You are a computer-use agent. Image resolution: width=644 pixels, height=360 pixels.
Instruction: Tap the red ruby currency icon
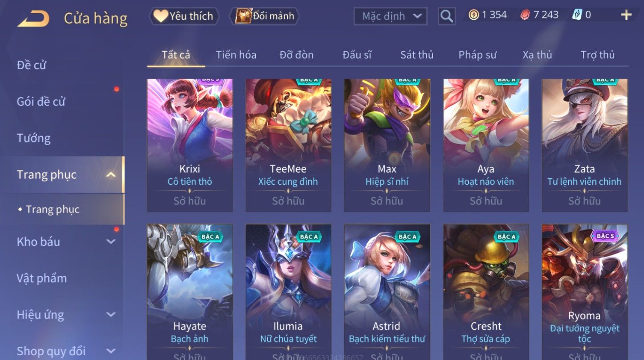[x=525, y=15]
